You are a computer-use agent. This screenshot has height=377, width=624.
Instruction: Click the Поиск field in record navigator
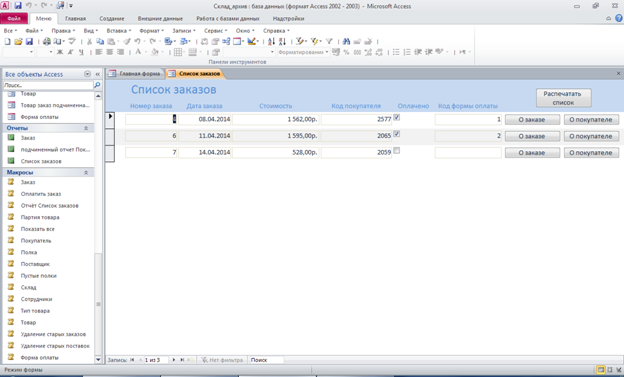tap(266, 360)
